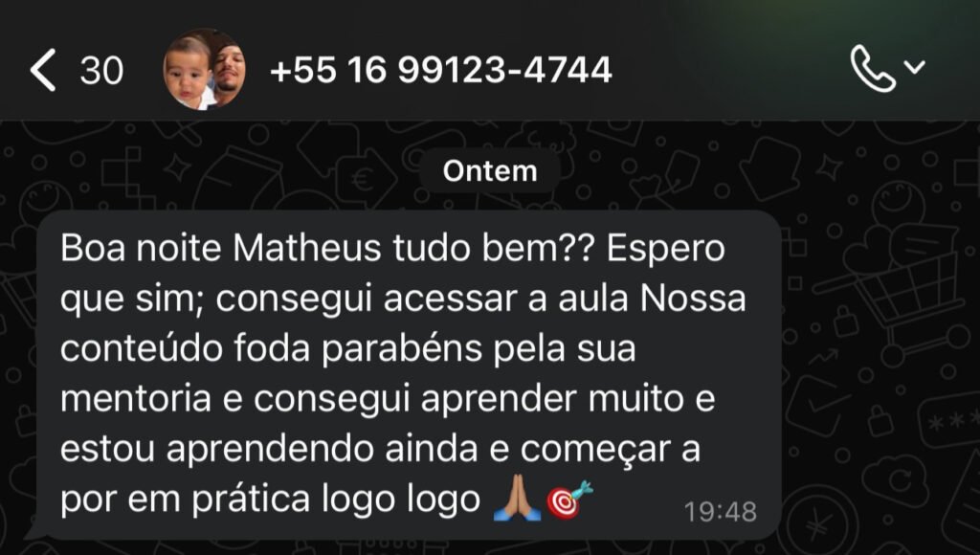Screen dimensions: 980x555
Task: Tap the 19:48 message timestamp
Action: [720, 512]
